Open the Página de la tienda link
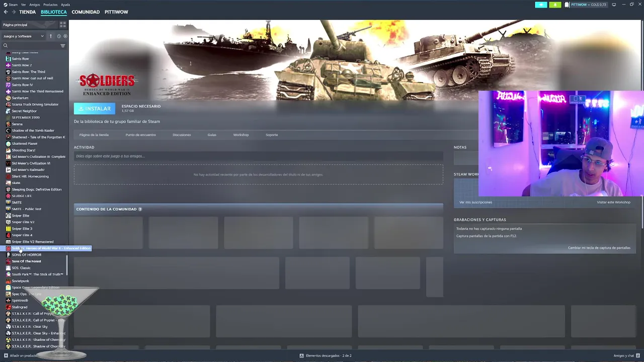 (x=94, y=135)
